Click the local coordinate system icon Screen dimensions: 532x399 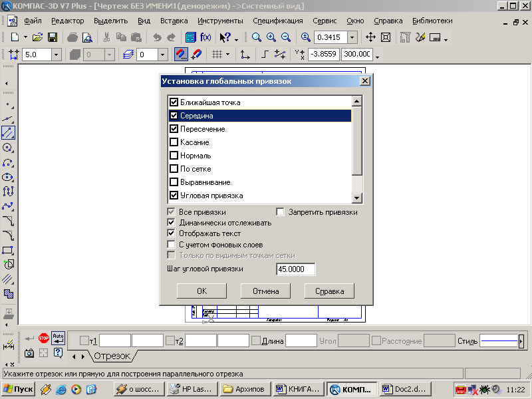pos(245,55)
